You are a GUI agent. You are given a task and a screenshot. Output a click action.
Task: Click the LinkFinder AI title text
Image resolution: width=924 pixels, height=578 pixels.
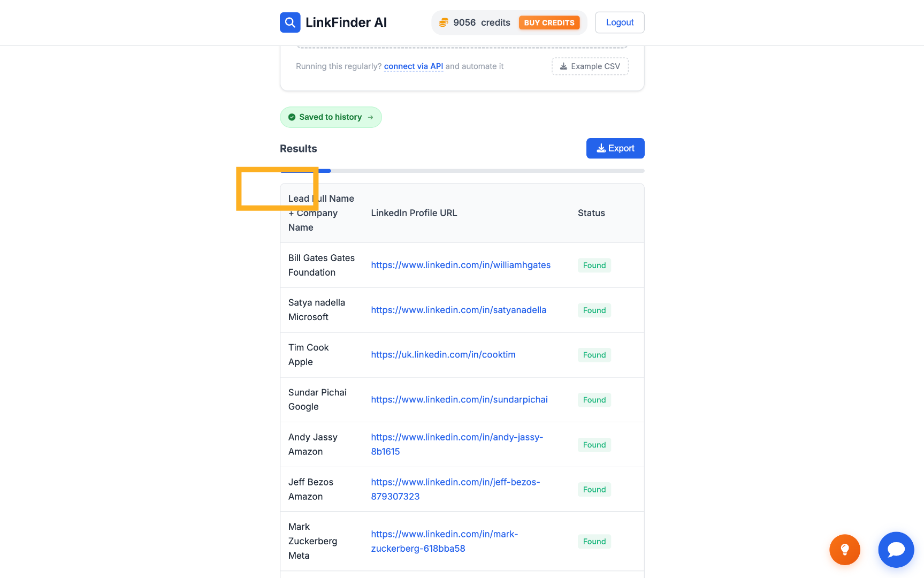tap(346, 22)
